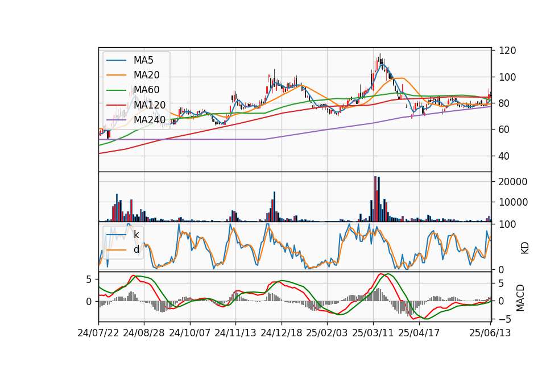Click the 25/02/03 date axis label
This screenshot has width=546, height=392.
point(327,333)
